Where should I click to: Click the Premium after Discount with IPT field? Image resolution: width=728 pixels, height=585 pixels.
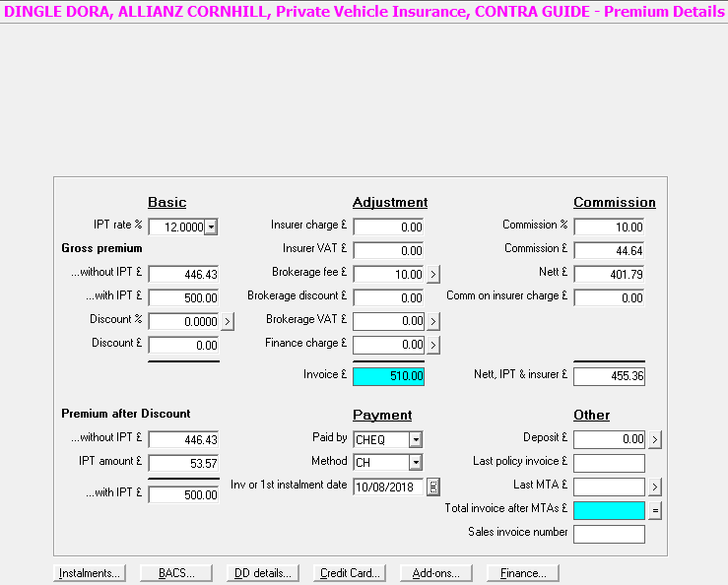(x=184, y=494)
